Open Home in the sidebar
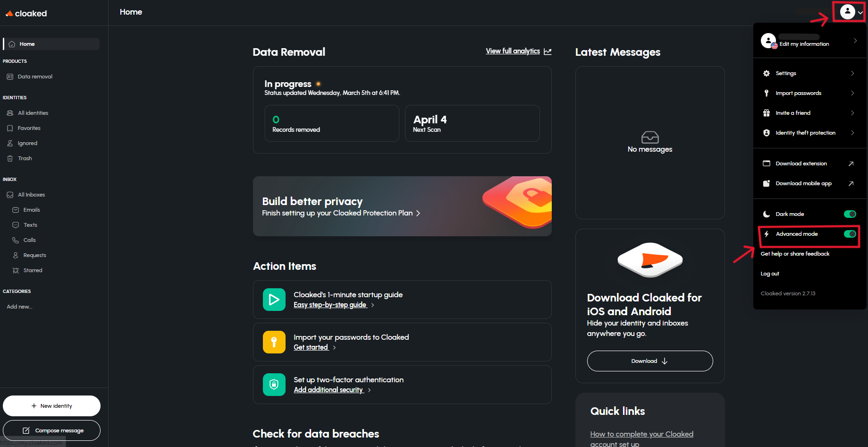This screenshot has width=868, height=447. click(51, 44)
